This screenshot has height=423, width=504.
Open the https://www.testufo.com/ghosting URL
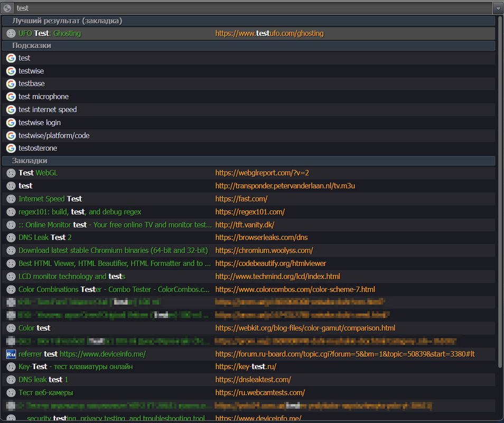tap(269, 33)
